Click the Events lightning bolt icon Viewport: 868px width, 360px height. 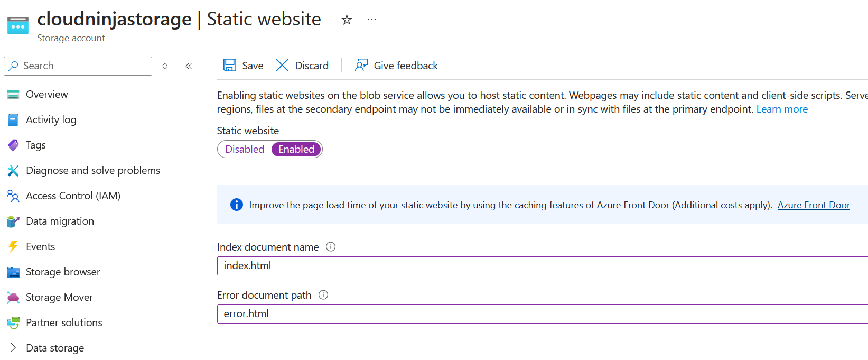tap(13, 246)
